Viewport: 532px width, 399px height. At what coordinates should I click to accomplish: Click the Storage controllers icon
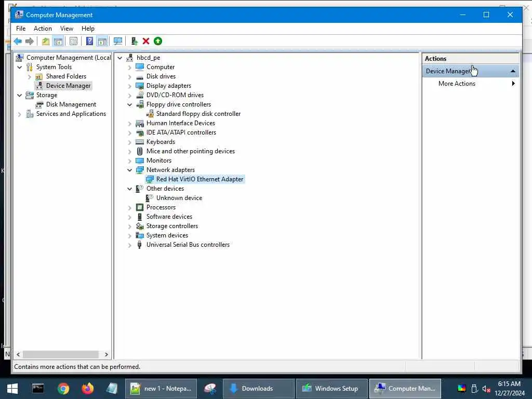pyautogui.click(x=139, y=226)
